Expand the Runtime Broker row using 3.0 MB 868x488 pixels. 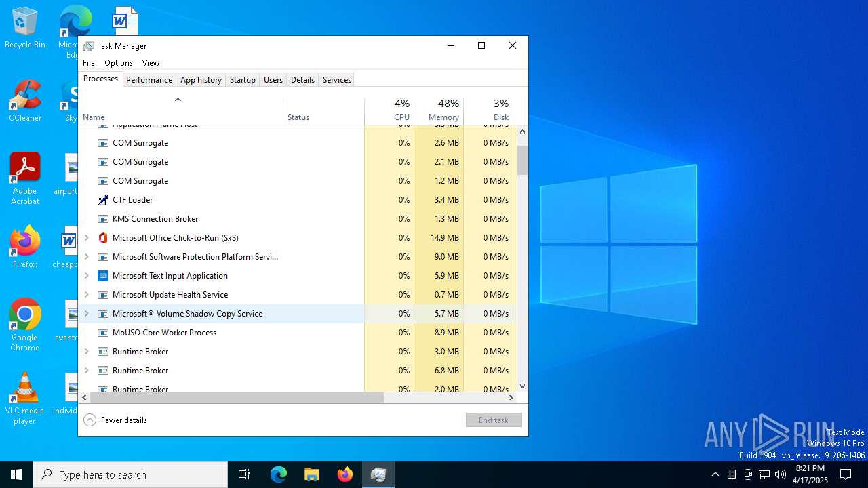click(86, 352)
